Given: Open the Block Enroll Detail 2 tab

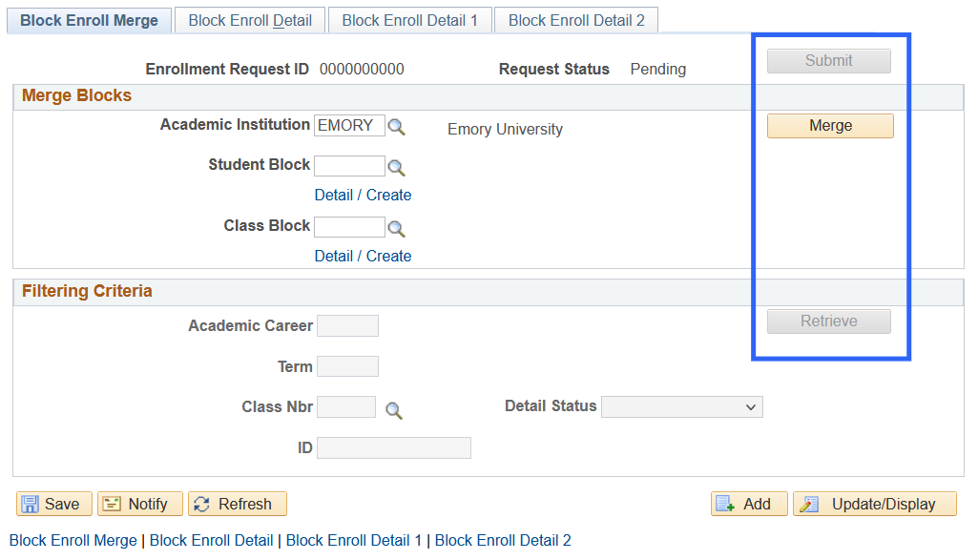Looking at the screenshot, I should (575, 19).
